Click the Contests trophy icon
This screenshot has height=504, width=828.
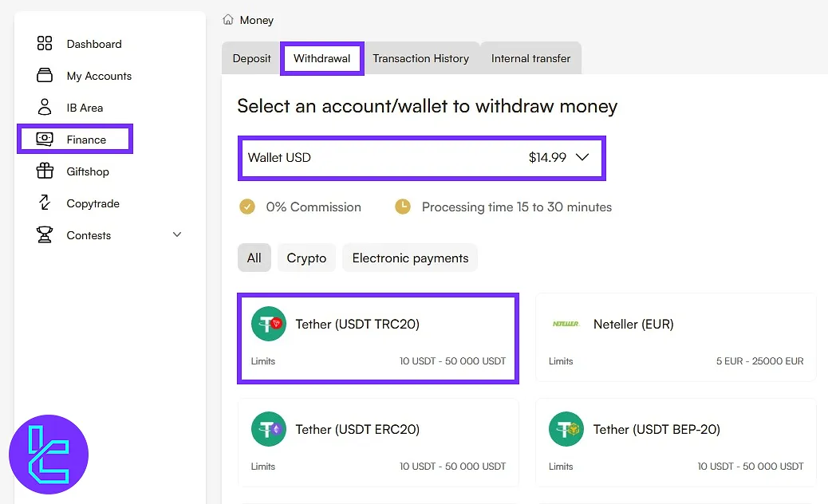click(x=45, y=234)
